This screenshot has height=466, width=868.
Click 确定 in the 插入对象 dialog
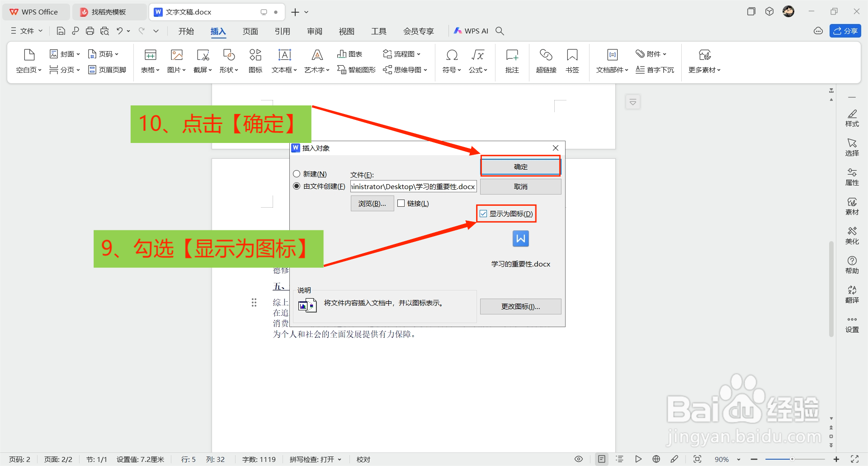click(x=520, y=166)
